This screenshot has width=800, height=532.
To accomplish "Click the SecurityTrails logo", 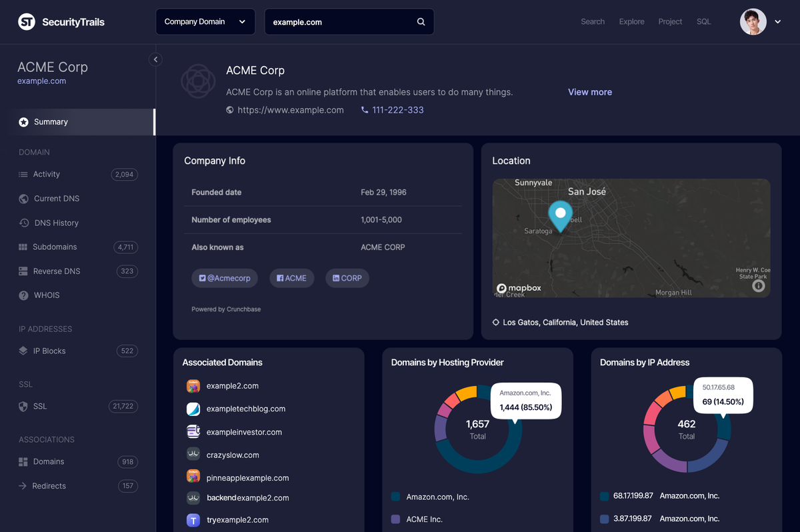I will click(61, 22).
